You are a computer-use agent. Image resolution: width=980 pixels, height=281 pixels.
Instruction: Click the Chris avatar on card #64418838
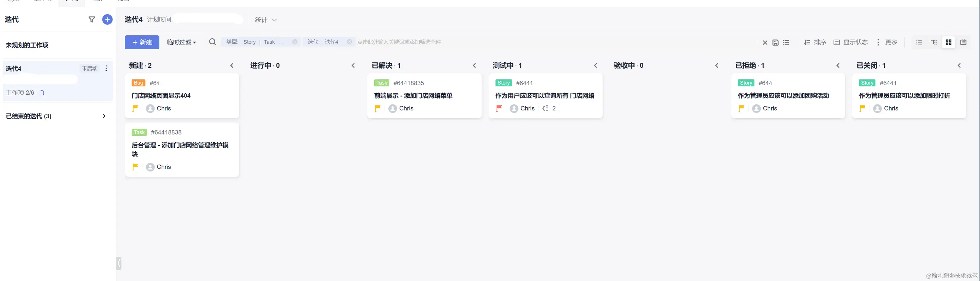(150, 167)
